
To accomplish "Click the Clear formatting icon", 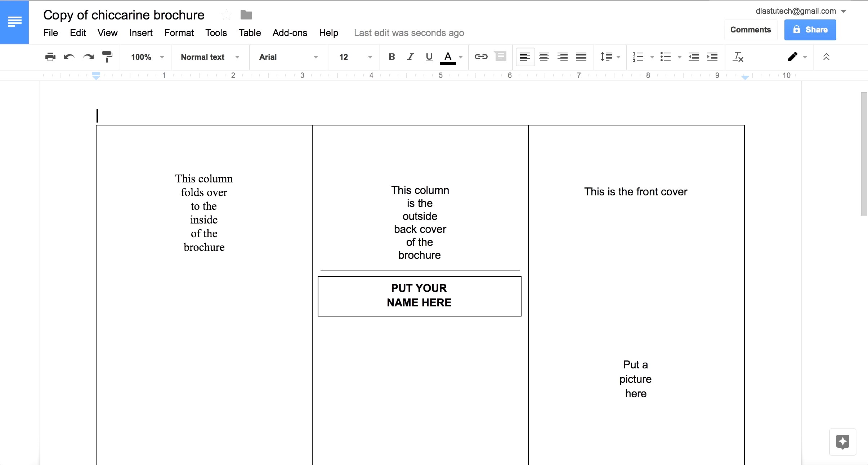I will click(738, 57).
